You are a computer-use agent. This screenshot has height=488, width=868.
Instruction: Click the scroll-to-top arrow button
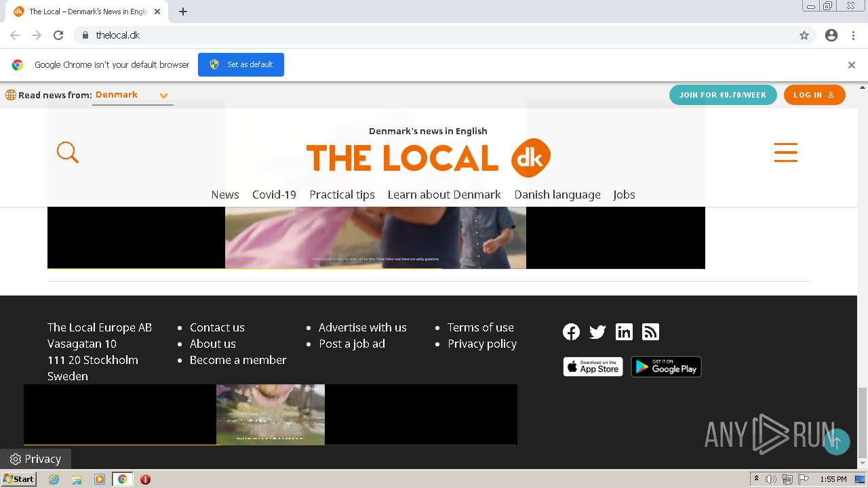836,442
